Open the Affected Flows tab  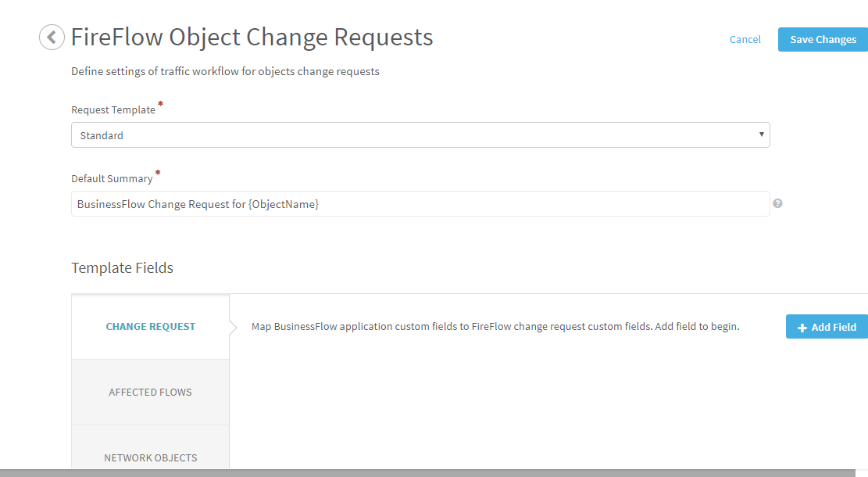point(151,392)
